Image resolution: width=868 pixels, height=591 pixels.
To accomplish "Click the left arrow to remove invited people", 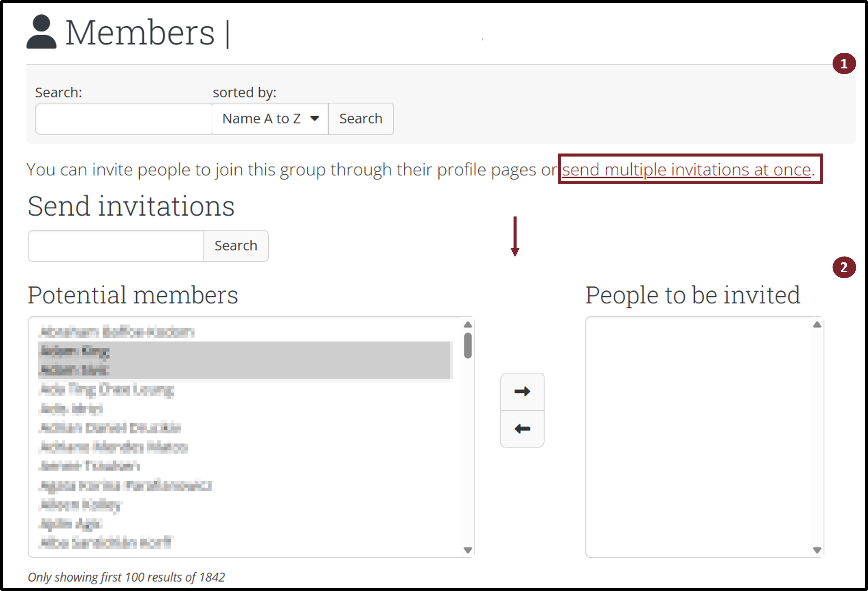I will tap(522, 429).
